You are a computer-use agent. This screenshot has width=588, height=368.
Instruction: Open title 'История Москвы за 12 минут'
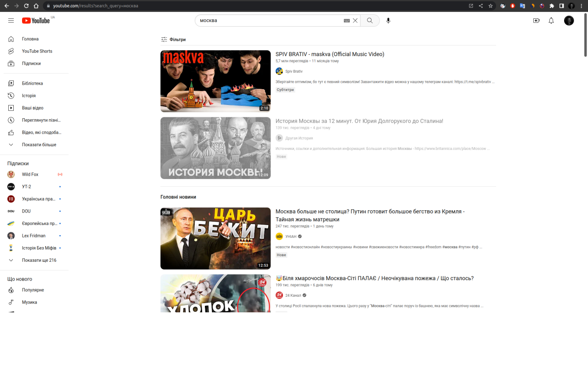(359, 121)
